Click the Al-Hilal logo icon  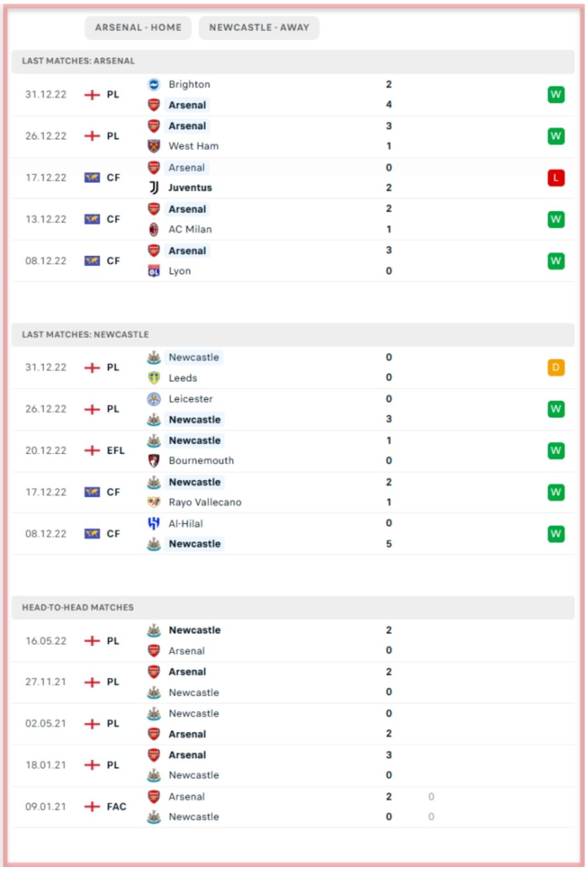154,523
